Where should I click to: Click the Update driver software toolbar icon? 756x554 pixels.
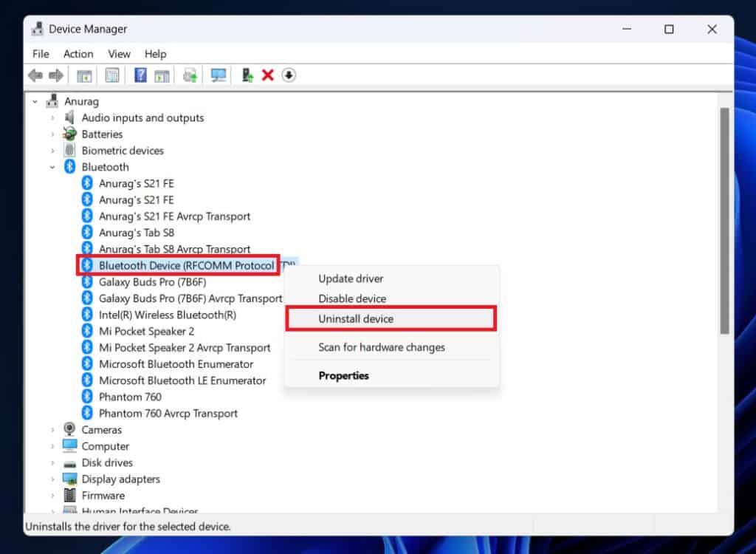[190, 75]
